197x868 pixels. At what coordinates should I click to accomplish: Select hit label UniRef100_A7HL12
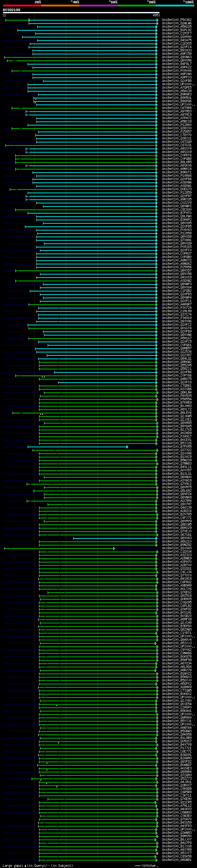177,806
